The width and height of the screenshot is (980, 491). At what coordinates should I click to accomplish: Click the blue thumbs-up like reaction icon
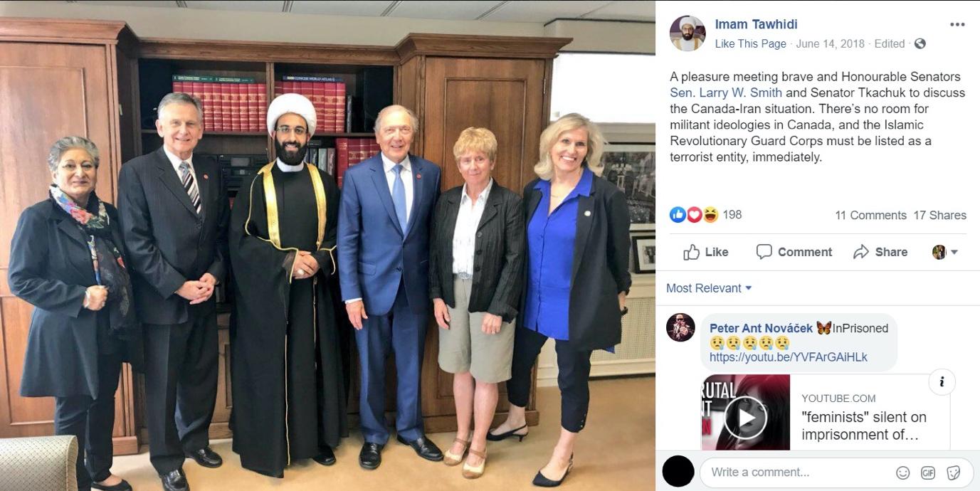coord(678,214)
